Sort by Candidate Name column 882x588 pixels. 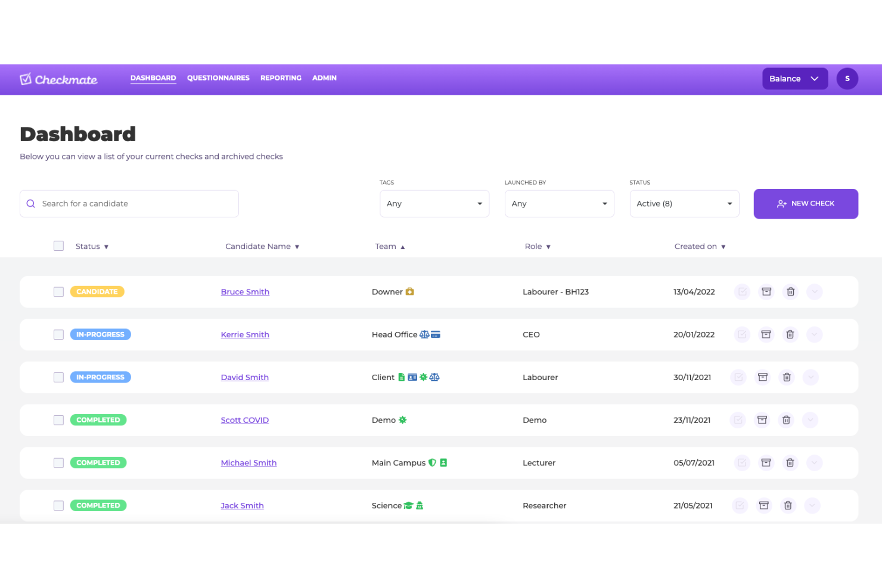click(x=262, y=247)
